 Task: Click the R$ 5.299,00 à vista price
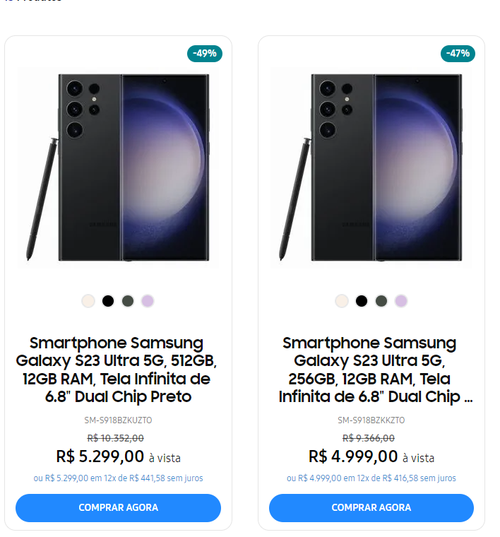pyautogui.click(x=118, y=457)
